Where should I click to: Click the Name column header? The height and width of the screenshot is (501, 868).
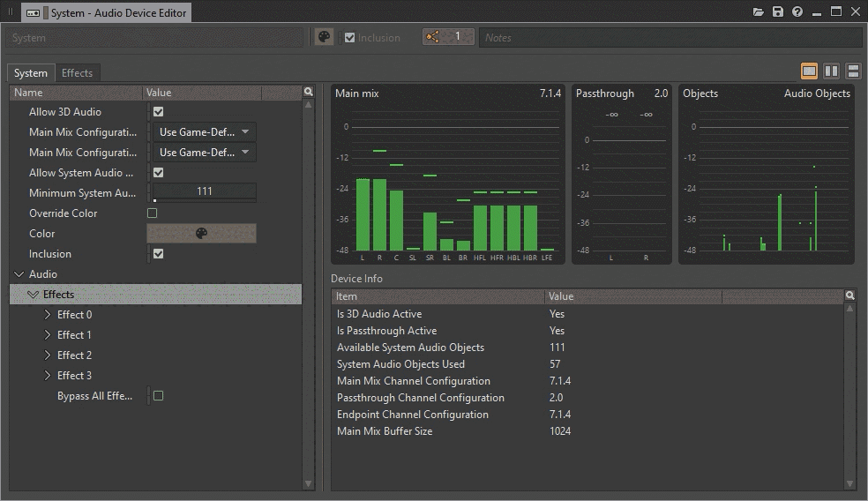76,93
